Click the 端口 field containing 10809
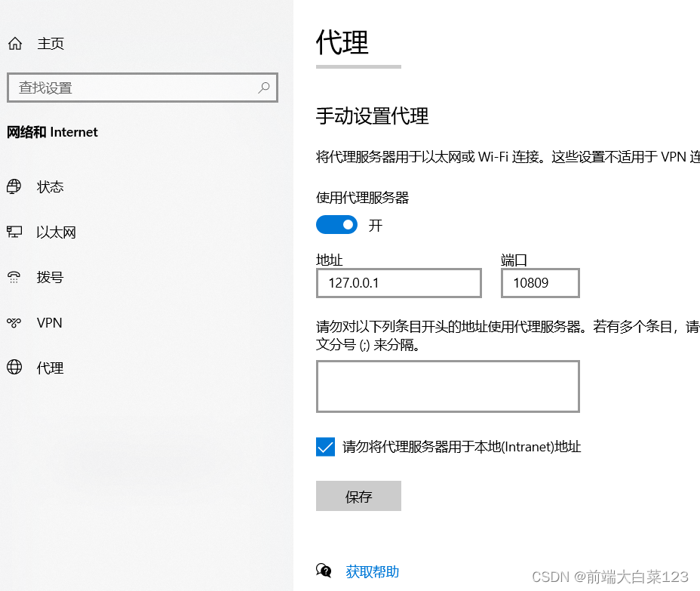The height and width of the screenshot is (591, 700). tap(540, 283)
